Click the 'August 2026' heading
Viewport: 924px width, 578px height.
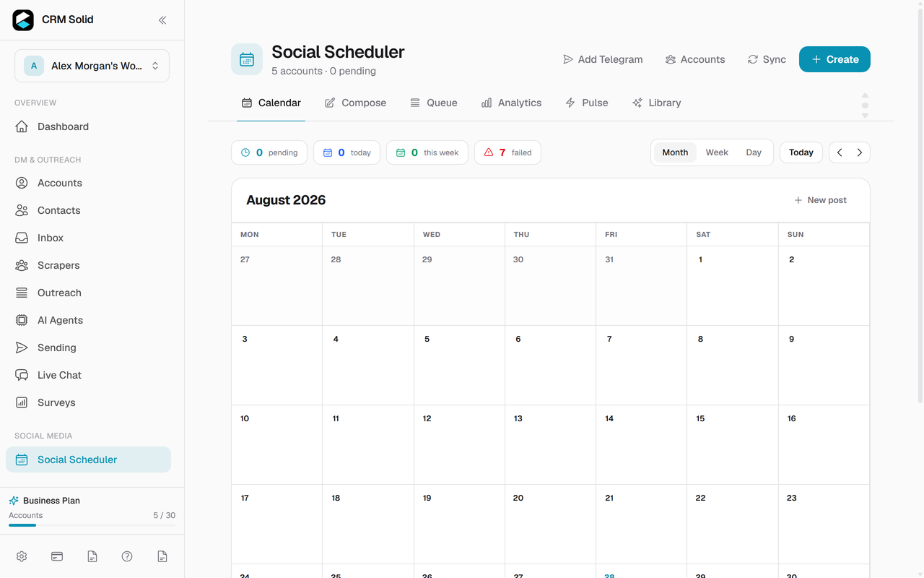(286, 200)
